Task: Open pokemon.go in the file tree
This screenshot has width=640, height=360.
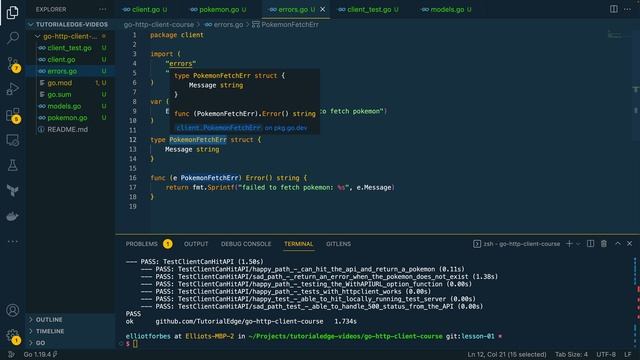Action: pos(70,118)
